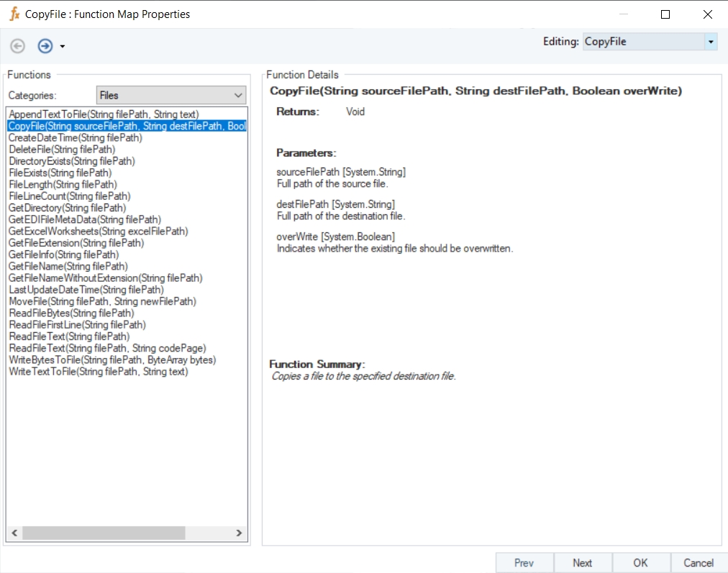The image size is (728, 573).
Task: Click the horizontal scrollbar left arrow
Action: (14, 533)
